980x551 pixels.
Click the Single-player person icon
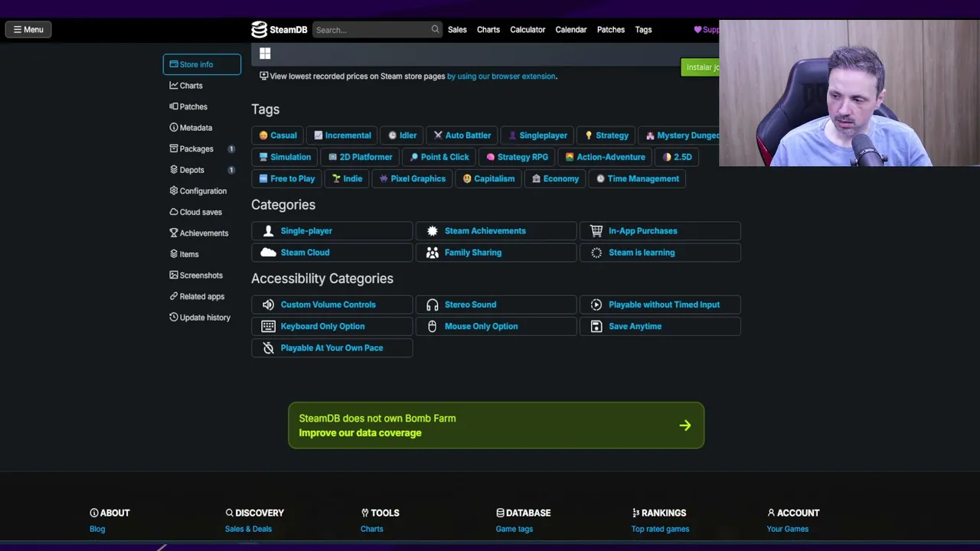coord(268,231)
